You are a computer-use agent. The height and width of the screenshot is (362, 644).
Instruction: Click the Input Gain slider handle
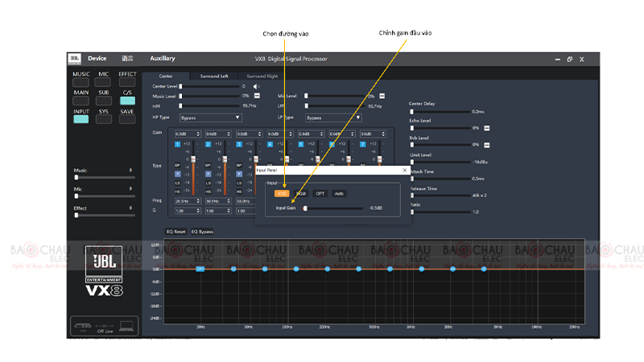pyautogui.click(x=305, y=208)
